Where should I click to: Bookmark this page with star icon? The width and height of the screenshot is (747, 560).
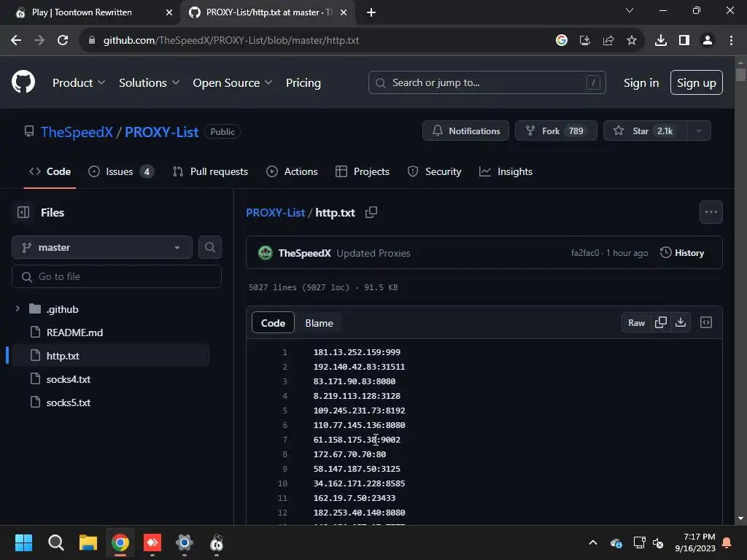pos(631,41)
